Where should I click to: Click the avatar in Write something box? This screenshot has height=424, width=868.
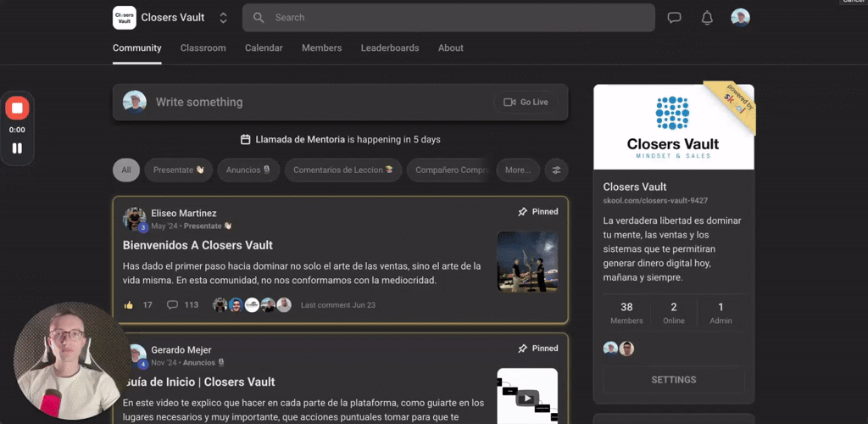click(x=135, y=103)
